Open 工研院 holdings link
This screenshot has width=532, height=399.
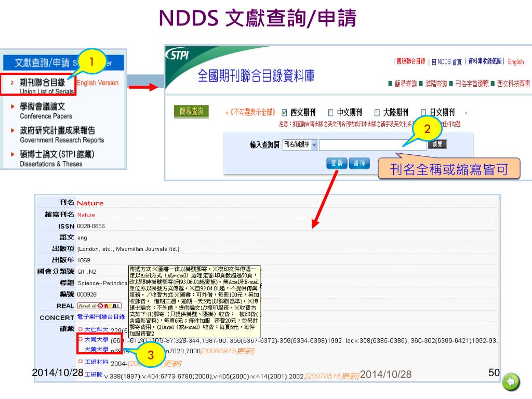coord(94,374)
